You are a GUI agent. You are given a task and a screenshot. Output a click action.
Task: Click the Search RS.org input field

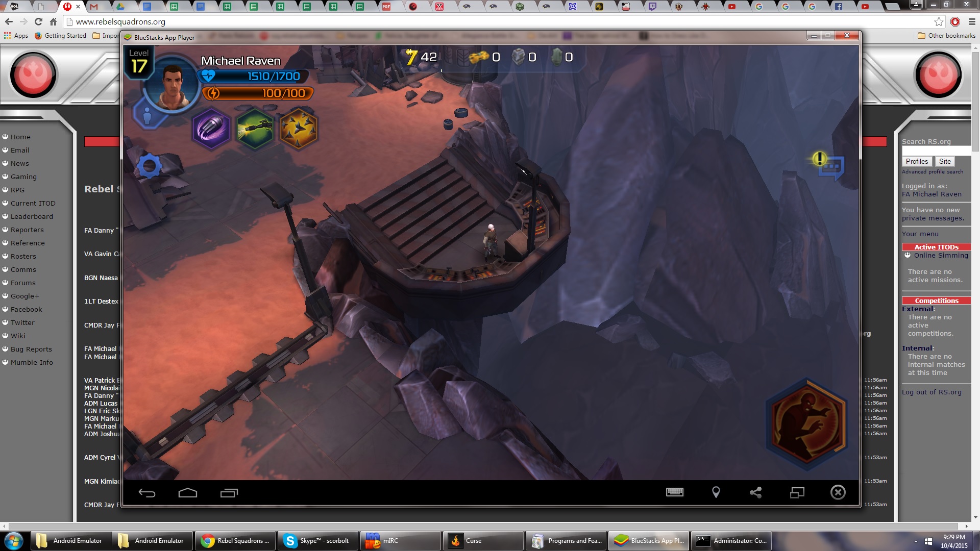click(936, 151)
